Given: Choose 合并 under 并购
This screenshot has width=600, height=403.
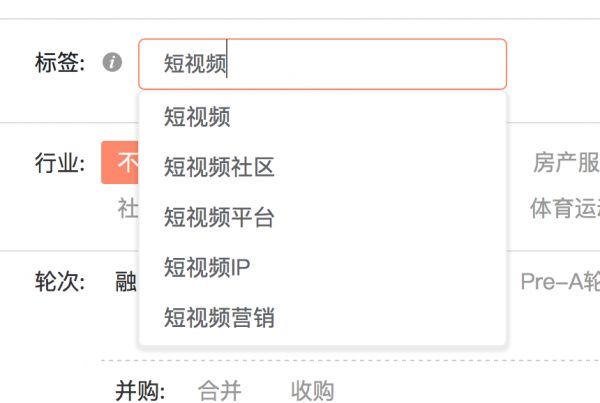Looking at the screenshot, I should pyautogui.click(x=219, y=390).
